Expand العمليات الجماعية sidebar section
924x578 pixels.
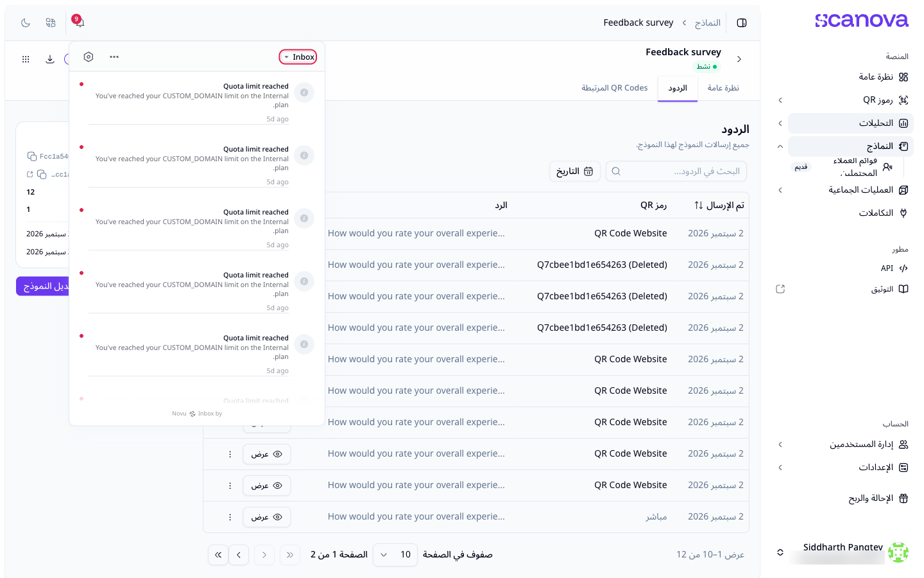pos(851,190)
